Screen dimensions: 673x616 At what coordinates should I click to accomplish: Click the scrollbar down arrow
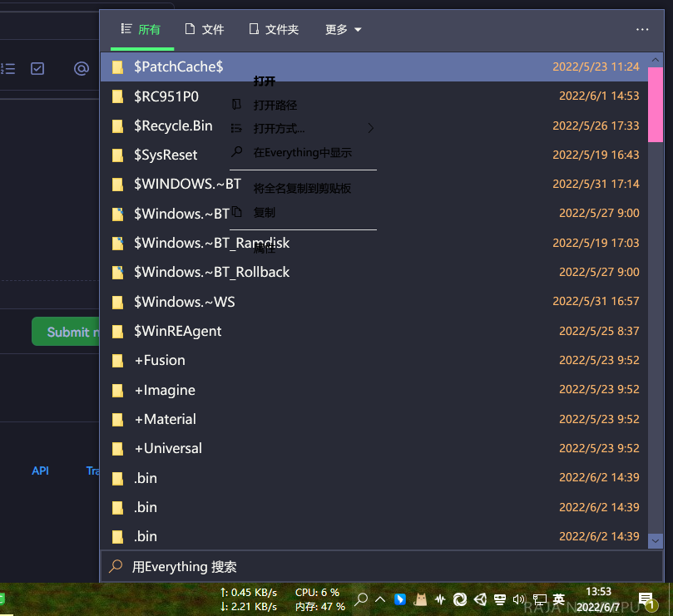tap(655, 541)
